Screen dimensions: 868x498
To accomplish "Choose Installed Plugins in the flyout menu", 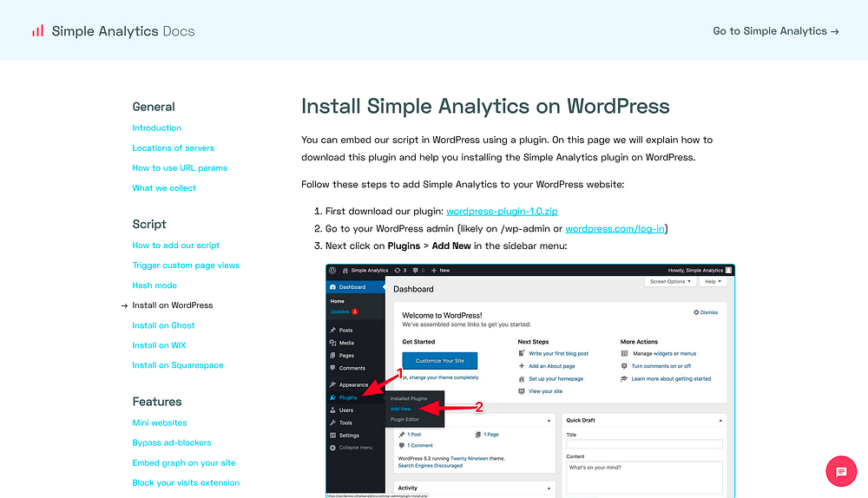I will pos(409,398).
